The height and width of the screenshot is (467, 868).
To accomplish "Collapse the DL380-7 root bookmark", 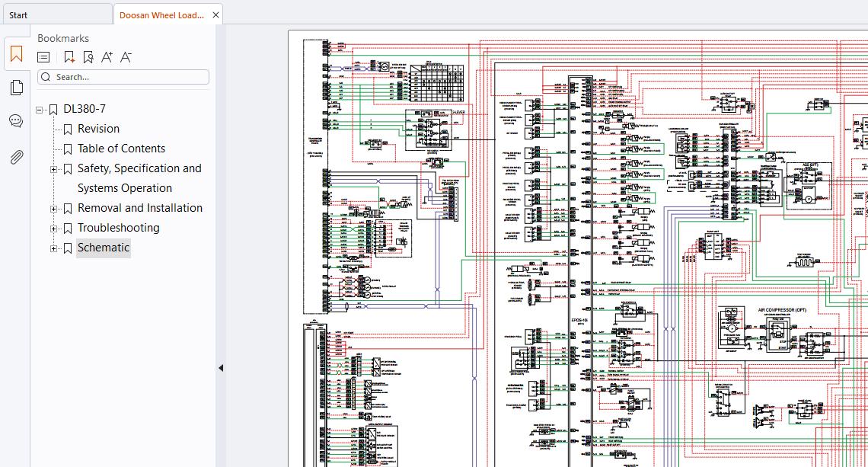I will click(x=40, y=110).
